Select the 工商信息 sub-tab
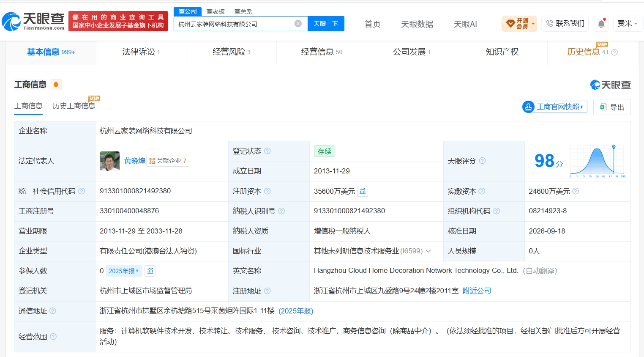 pyautogui.click(x=28, y=106)
